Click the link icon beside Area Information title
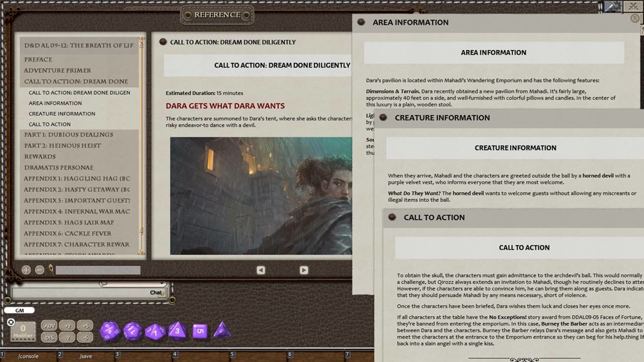Image resolution: width=644 pixels, height=362 pixels. [x=361, y=22]
